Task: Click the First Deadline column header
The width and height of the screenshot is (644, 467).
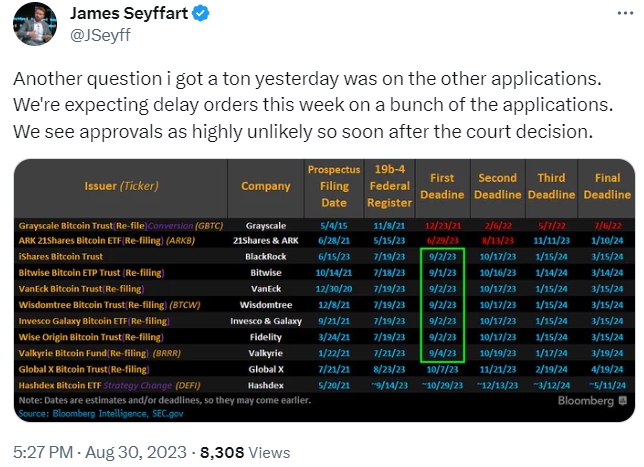Action: point(442,186)
